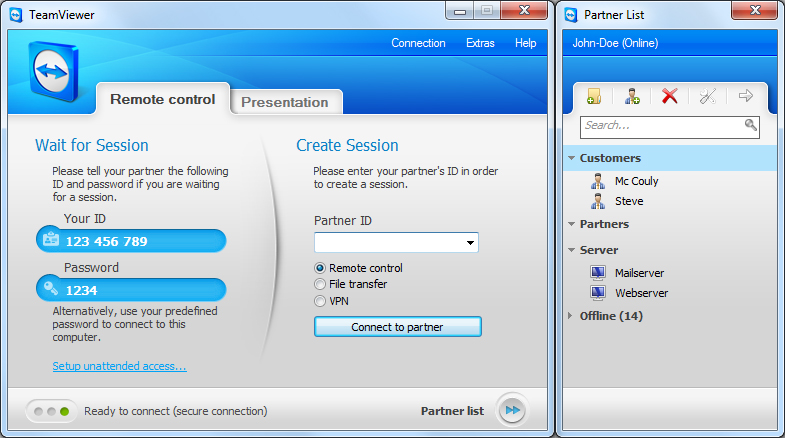Open the Setup unattended access link
This screenshot has height=438, width=785.
120,366
